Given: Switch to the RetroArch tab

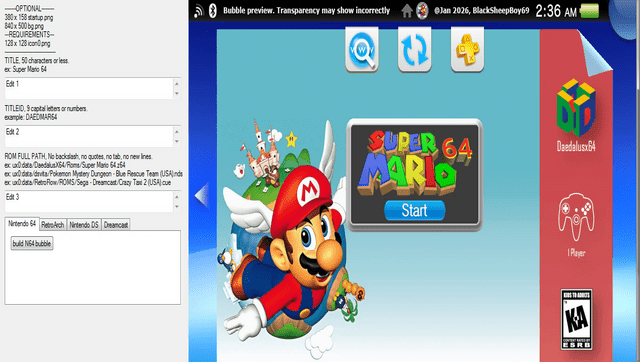Looking at the screenshot, I should tap(53, 225).
